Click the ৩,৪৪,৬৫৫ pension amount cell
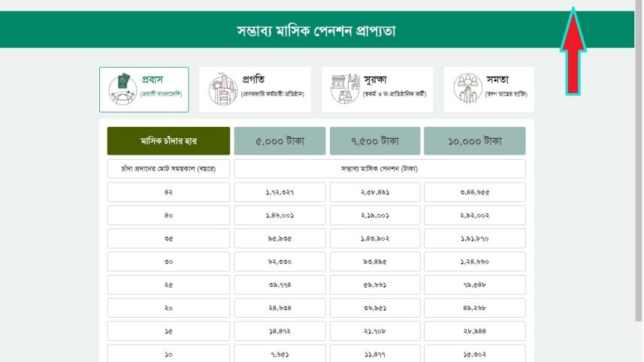Screen dimensions: 644x362 (474, 192)
